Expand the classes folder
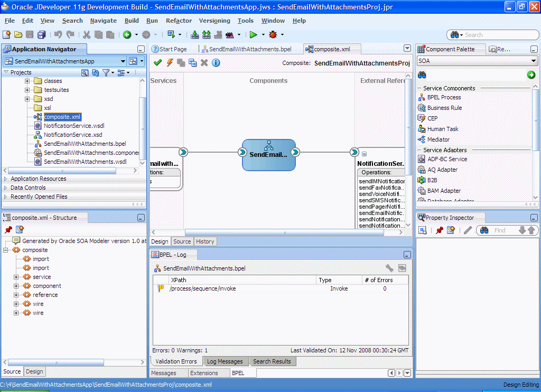The height and width of the screenshot is (392, 541). 27,81
